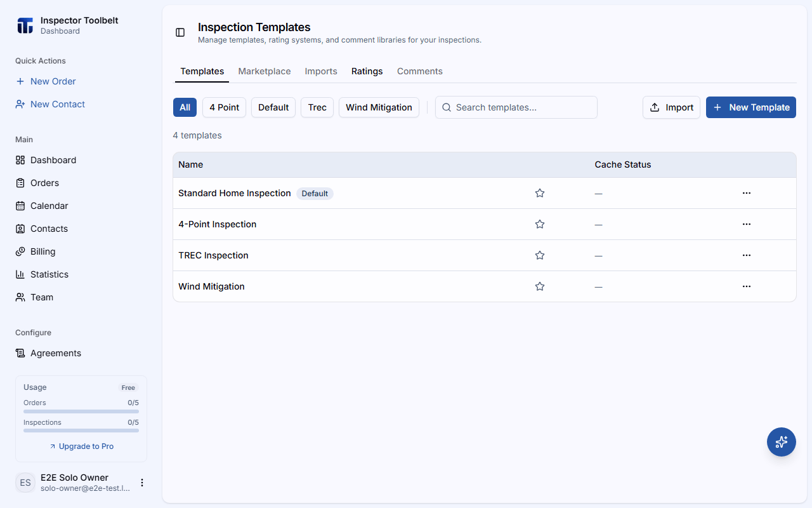Open the AI sparkle assistant button
This screenshot has height=508, width=812.
[782, 442]
